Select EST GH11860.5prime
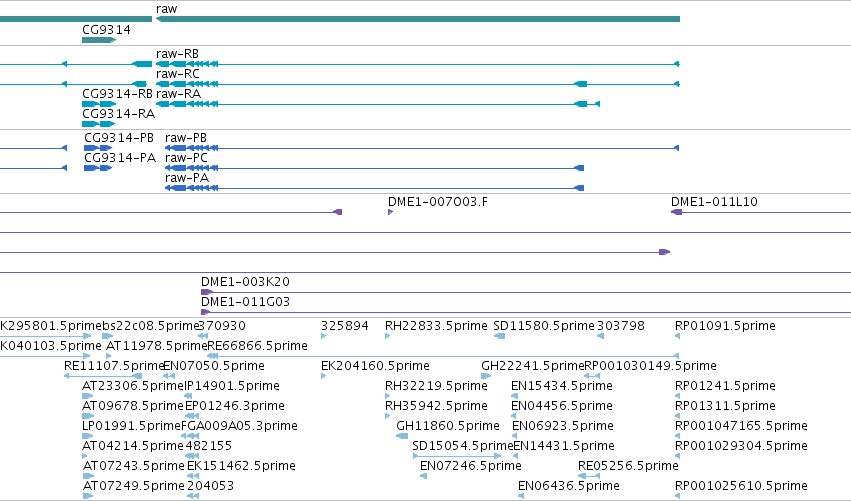Image resolution: width=851 pixels, height=501 pixels. point(448,426)
